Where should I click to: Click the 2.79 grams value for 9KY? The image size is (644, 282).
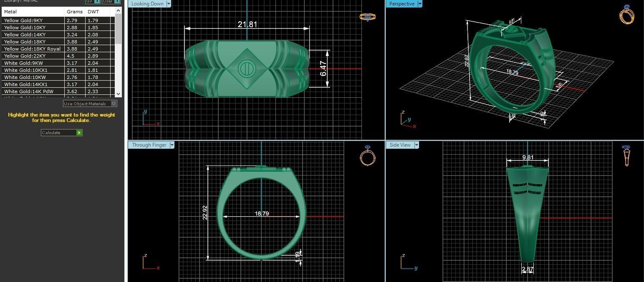72,20
